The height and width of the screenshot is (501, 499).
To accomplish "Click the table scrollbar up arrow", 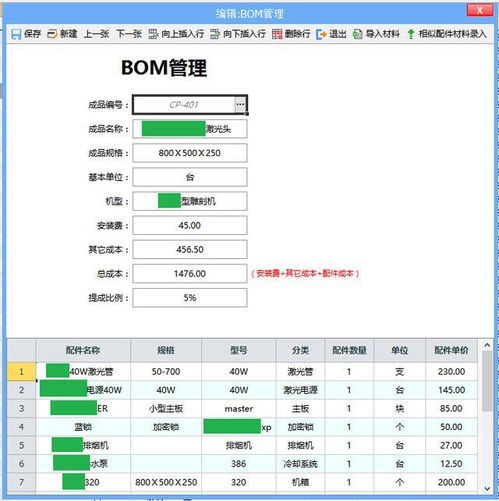I will 487,345.
